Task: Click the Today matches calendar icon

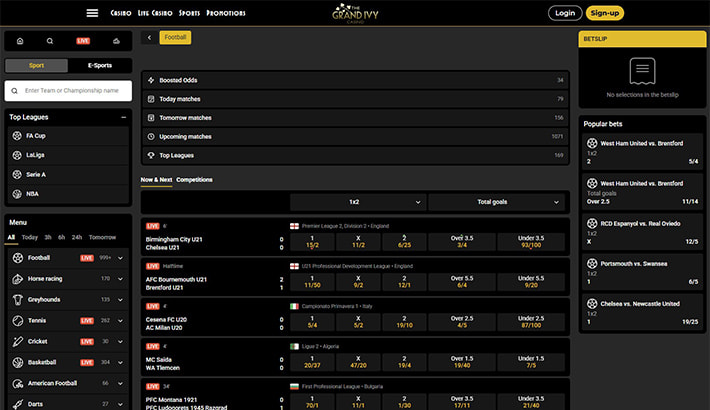Action: coord(151,99)
